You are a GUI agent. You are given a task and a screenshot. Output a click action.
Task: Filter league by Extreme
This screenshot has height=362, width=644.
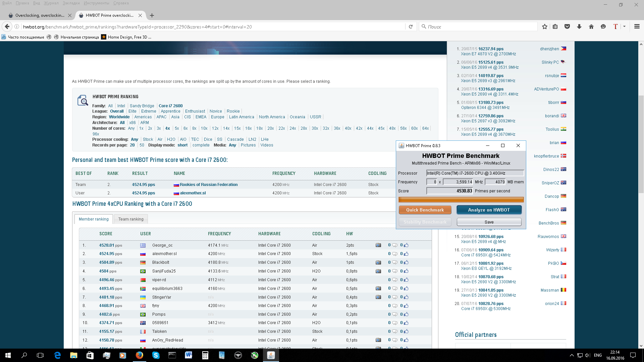point(149,111)
